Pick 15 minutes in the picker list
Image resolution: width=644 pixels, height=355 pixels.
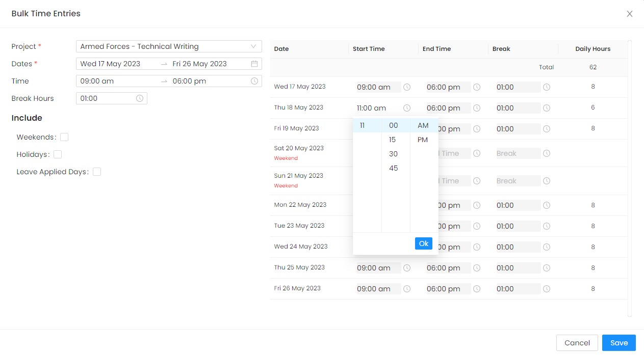pyautogui.click(x=393, y=140)
